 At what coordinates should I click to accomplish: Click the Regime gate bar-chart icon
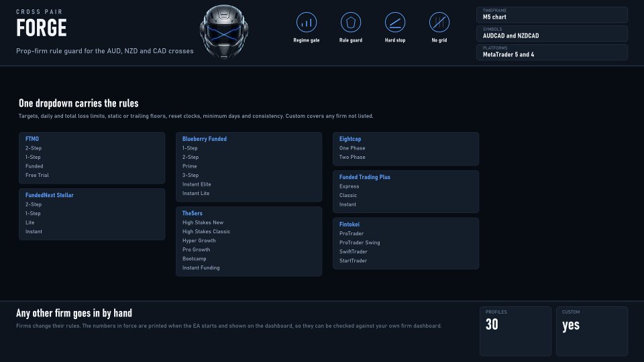pos(307,22)
